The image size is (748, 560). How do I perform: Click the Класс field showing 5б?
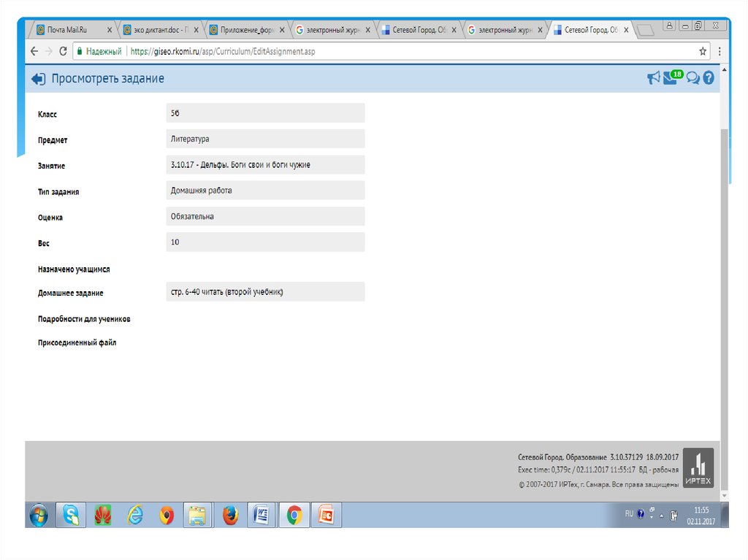(x=265, y=113)
